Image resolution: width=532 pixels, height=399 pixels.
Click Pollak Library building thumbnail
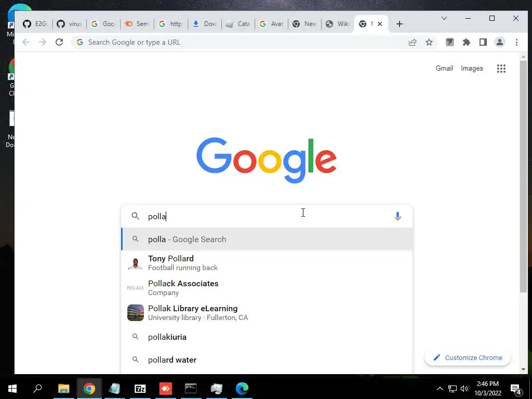(136, 313)
